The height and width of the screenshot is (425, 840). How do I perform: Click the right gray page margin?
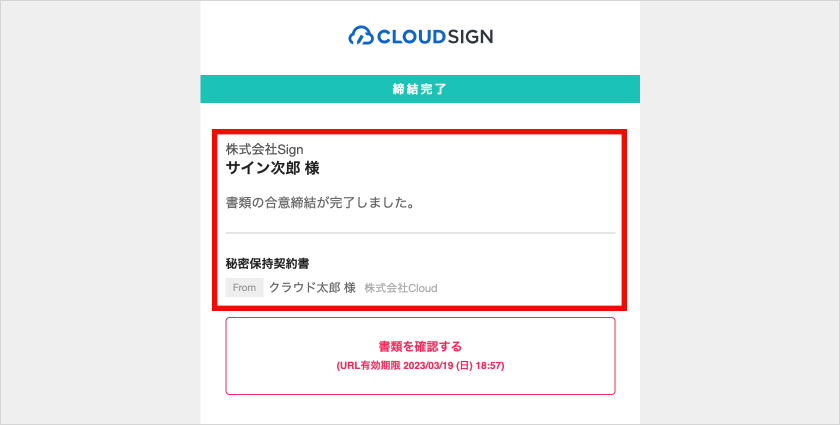click(739, 212)
